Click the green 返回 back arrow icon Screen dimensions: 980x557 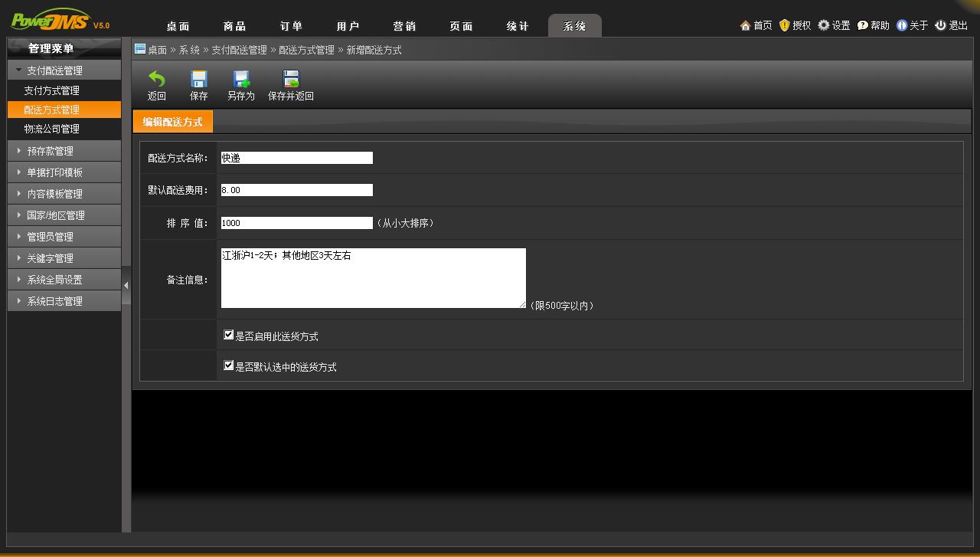coord(156,79)
